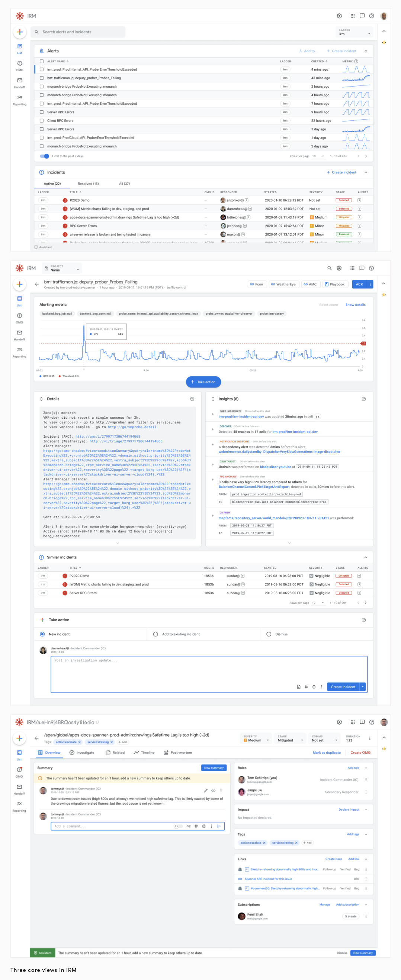
Task: Open the WeatherEye link button
Action: [x=283, y=284]
